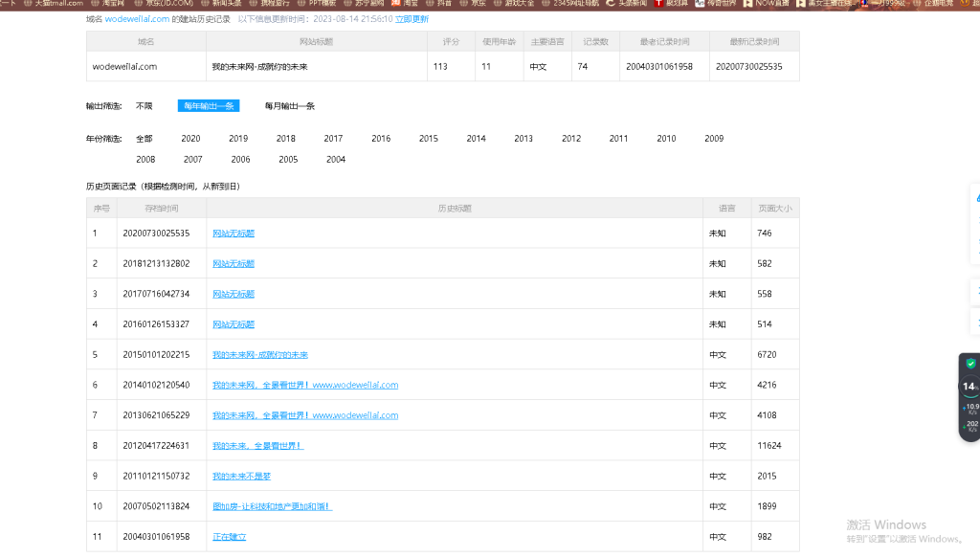980x557 pixels.
Task: Open the 我的未来不是梦 link
Action: click(241, 477)
